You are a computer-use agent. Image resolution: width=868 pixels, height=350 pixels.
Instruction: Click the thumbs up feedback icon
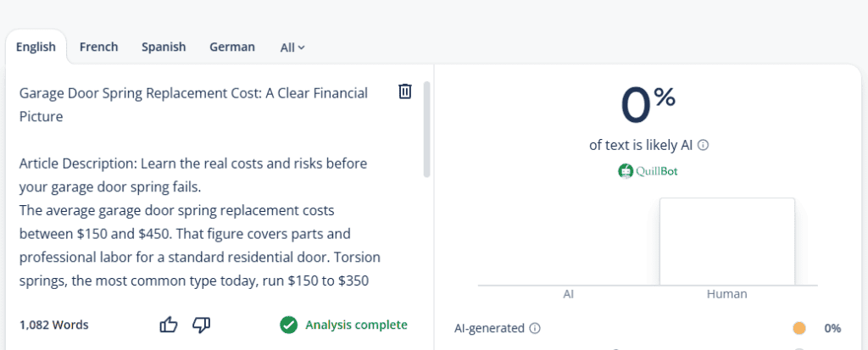point(169,325)
